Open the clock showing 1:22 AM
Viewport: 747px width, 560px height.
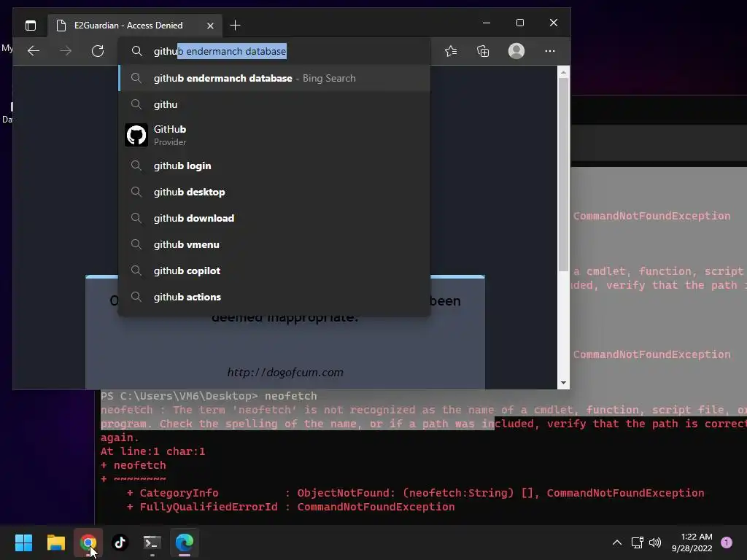click(692, 542)
